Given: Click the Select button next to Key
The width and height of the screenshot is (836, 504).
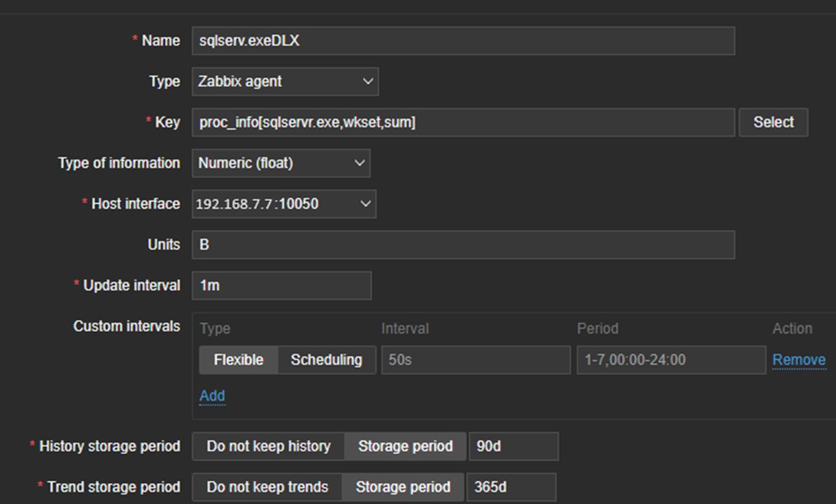Looking at the screenshot, I should pyautogui.click(x=773, y=122).
